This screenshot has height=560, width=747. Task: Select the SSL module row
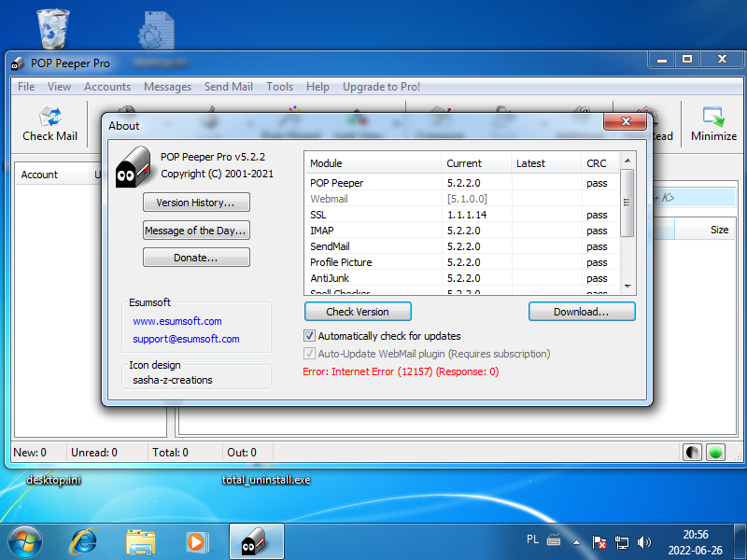pyautogui.click(x=461, y=215)
